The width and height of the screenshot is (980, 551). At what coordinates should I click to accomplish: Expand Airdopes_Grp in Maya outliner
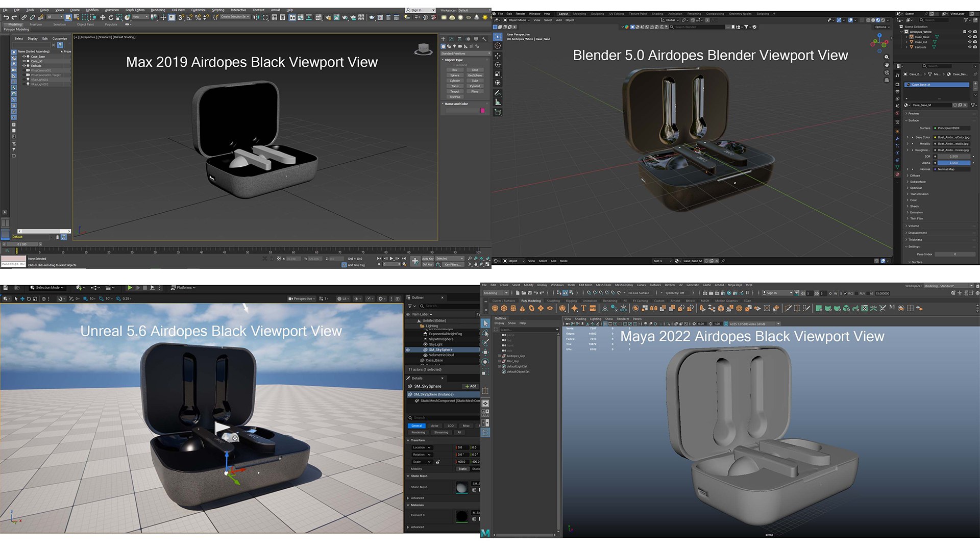[499, 356]
